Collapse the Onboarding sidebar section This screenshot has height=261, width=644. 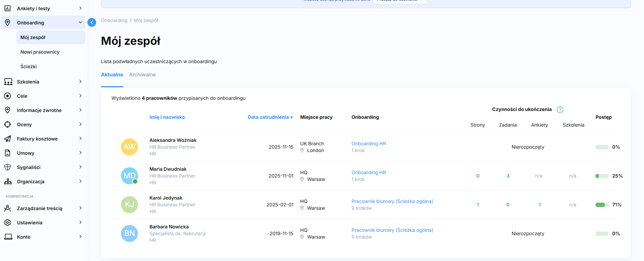(x=80, y=23)
